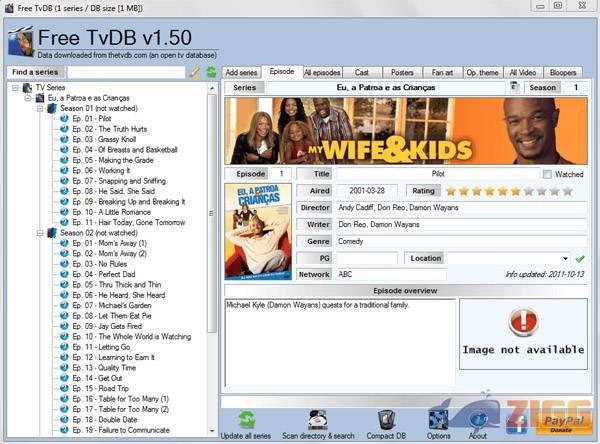Open Options via its icon
The image size is (600, 444).
[438, 420]
